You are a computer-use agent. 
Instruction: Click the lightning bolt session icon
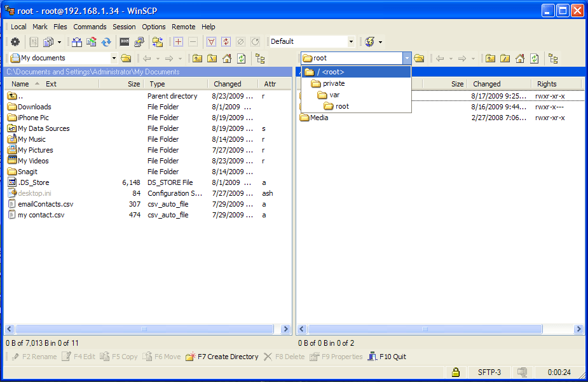370,41
